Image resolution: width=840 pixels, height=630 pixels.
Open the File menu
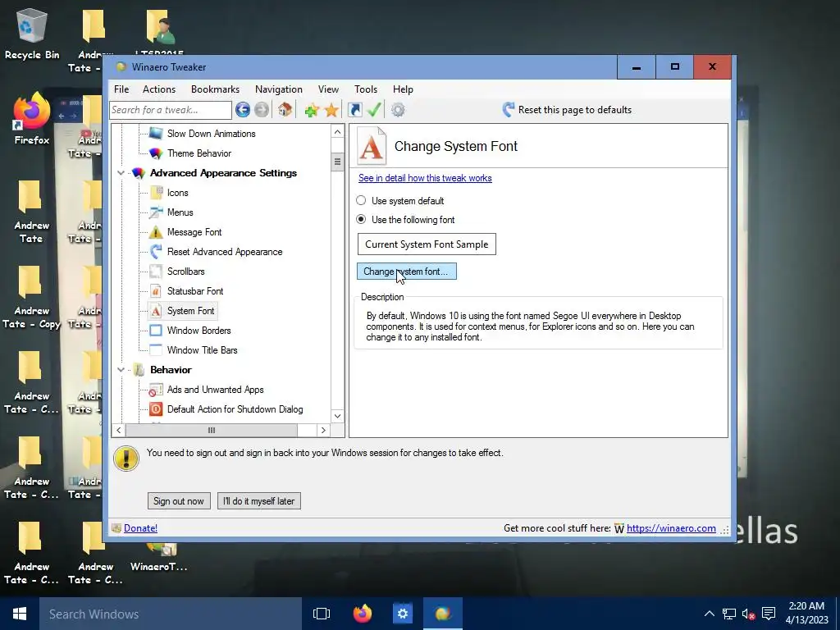click(121, 89)
